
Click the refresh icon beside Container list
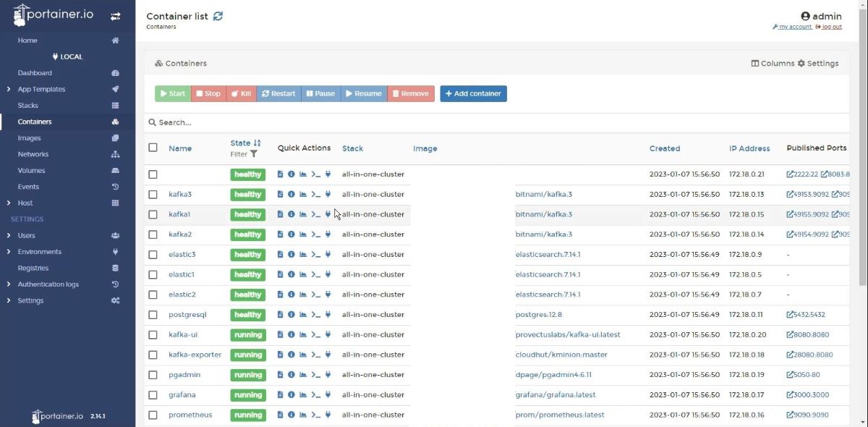tap(218, 16)
